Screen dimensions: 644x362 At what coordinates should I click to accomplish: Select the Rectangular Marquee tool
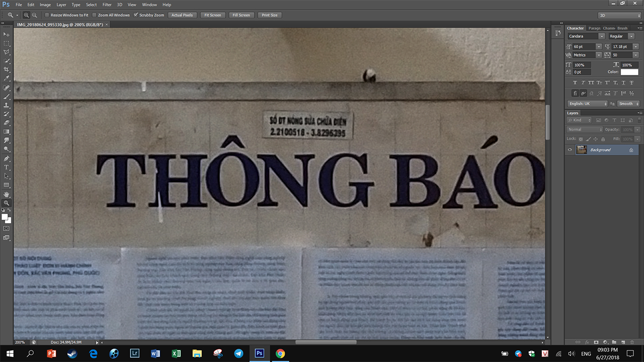pos(7,43)
